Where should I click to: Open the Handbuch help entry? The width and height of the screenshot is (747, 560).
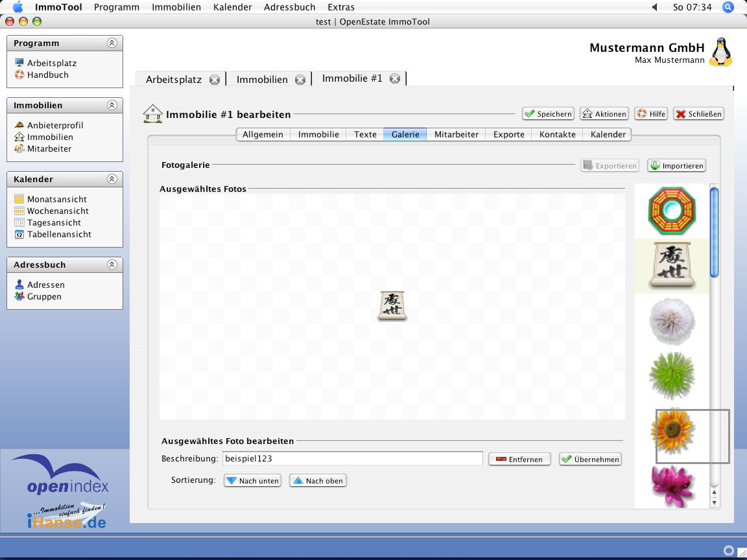click(x=47, y=75)
